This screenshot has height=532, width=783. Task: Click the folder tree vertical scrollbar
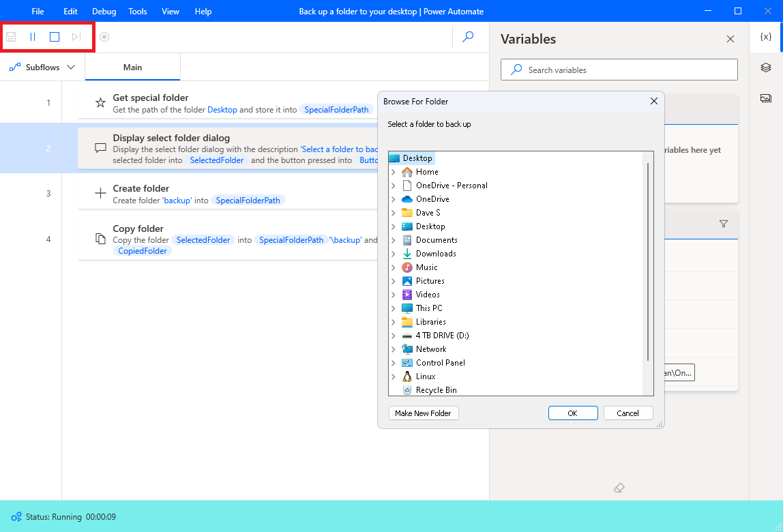tap(648, 261)
